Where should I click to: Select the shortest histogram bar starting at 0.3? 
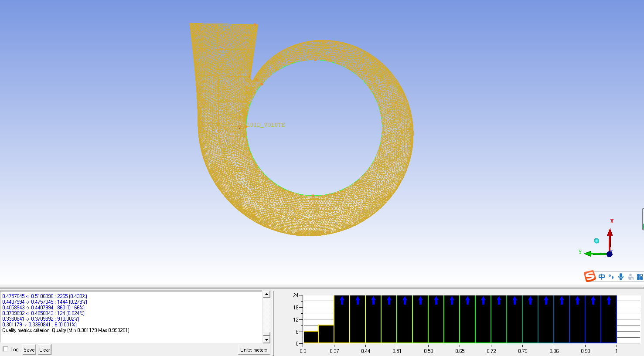pos(311,337)
